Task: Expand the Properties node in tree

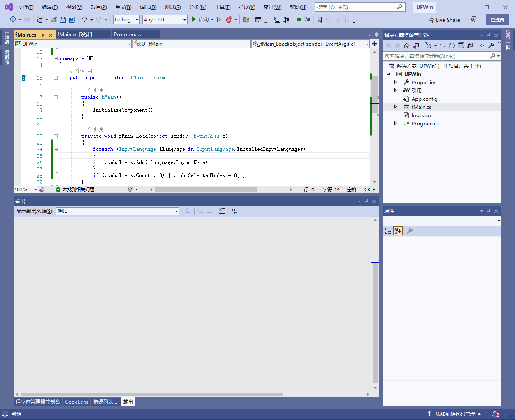Action: coord(396,82)
